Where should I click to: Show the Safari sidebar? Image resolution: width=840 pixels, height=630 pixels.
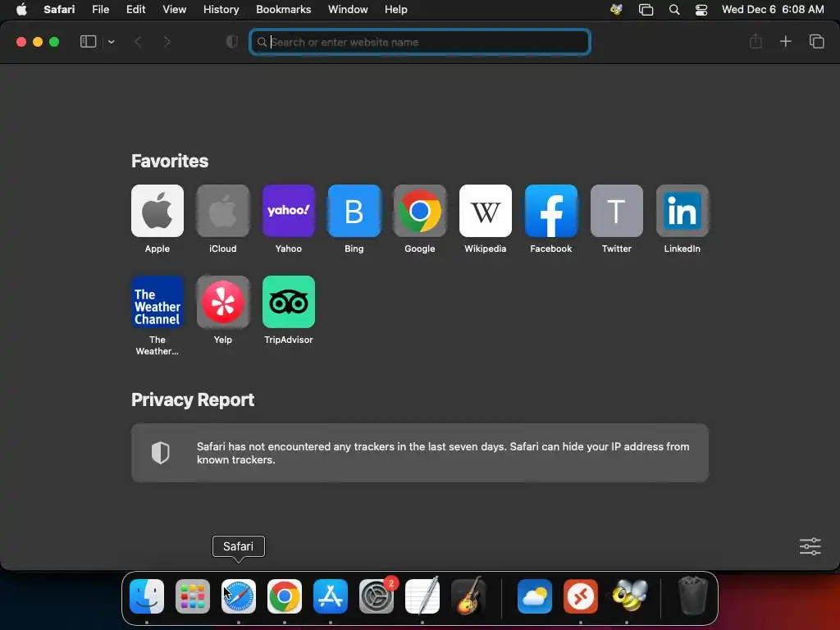[88, 42]
